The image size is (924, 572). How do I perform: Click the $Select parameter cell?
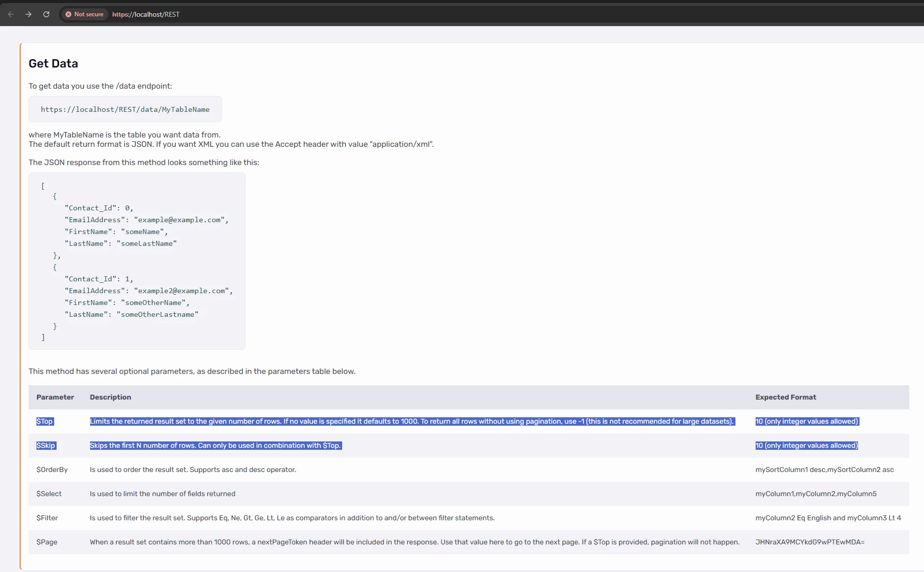pos(49,494)
